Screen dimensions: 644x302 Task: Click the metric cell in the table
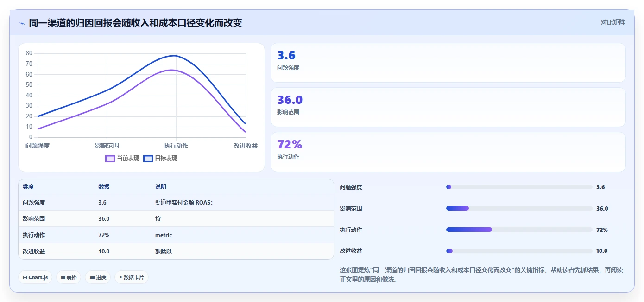pos(164,235)
